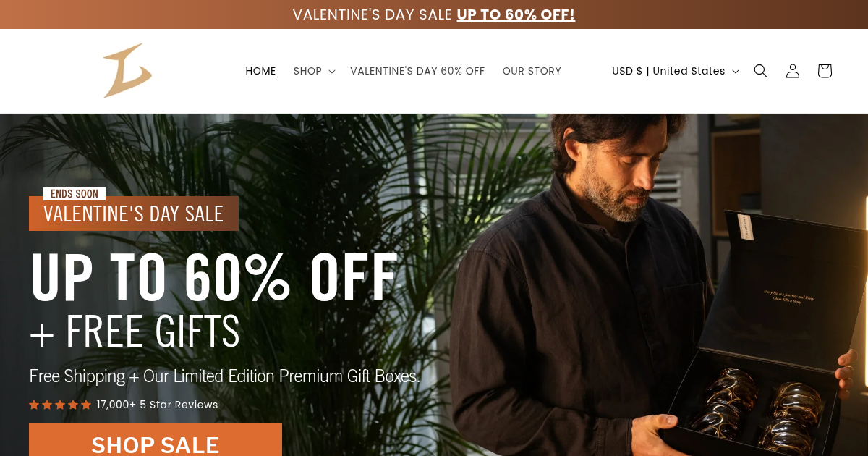The image size is (868, 456).
Task: Click the UP TO 60% OFF hero headline
Action: point(214,277)
